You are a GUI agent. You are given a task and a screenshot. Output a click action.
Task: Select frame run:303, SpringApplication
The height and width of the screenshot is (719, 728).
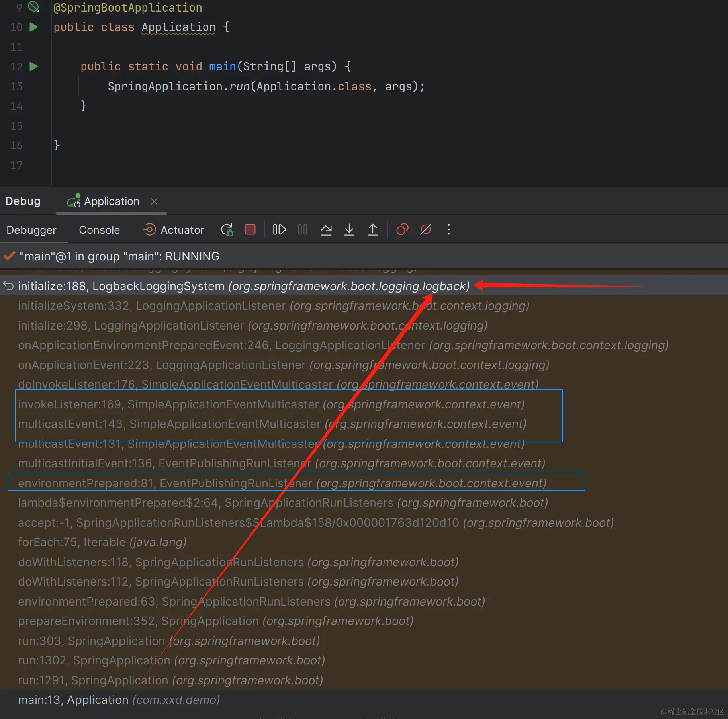(364, 641)
